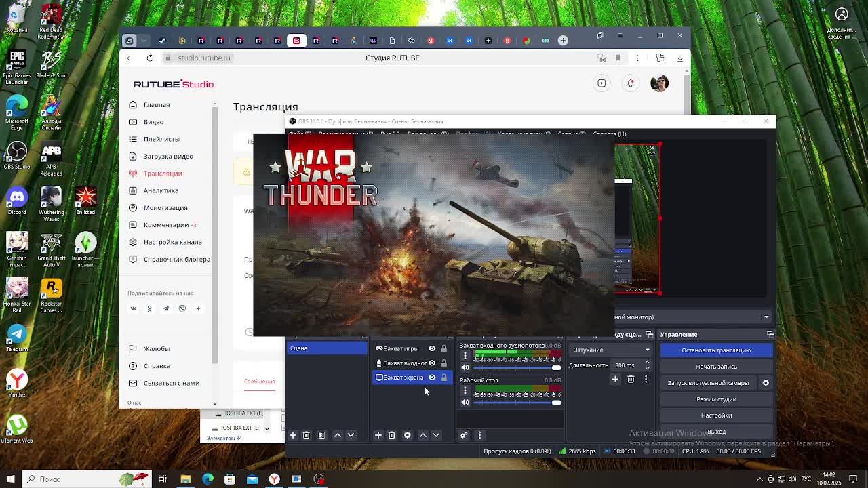The width and height of the screenshot is (868, 488).
Task: Click Начать запись button in OBS
Action: coord(716,367)
